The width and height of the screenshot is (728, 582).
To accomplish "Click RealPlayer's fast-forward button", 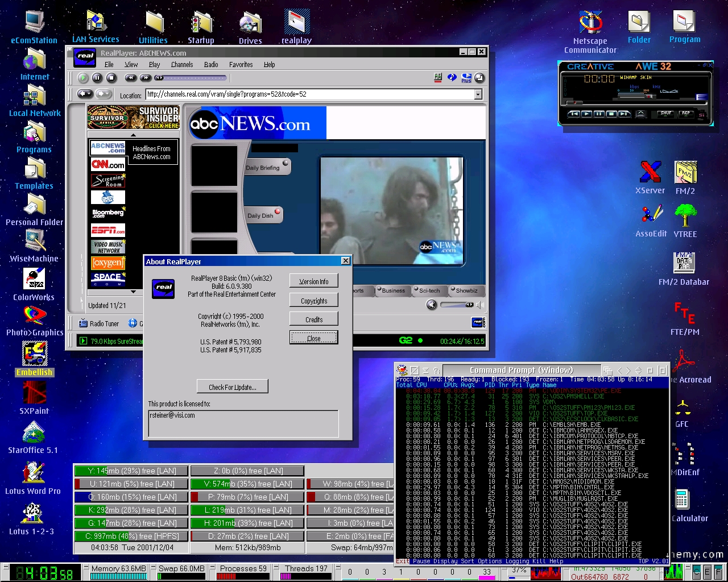I will (x=145, y=78).
